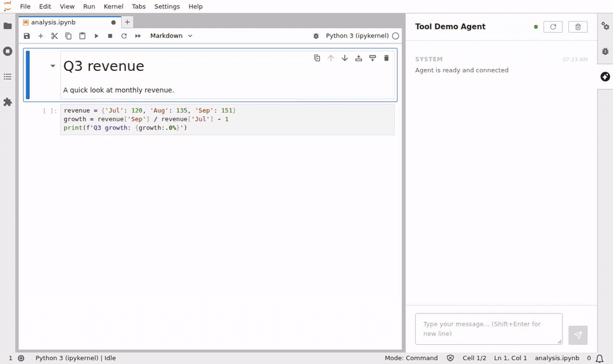Cut the selected cell with scissors icon
This screenshot has width=613, height=364.
[x=54, y=36]
